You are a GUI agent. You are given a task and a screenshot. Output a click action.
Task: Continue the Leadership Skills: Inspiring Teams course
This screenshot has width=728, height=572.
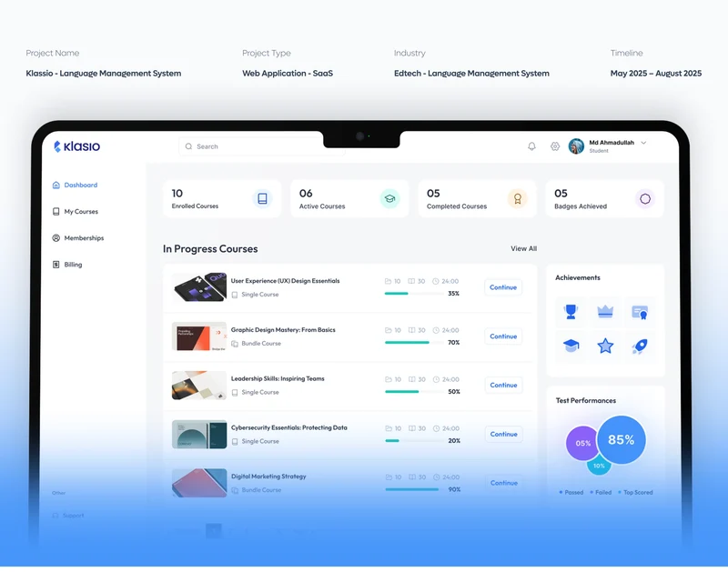pyautogui.click(x=503, y=385)
